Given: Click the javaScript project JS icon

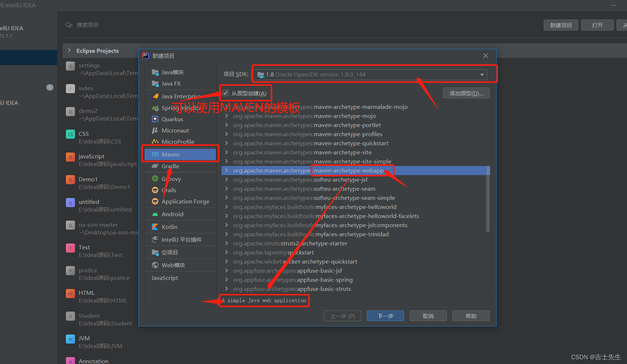Looking at the screenshot, I should (x=70, y=157).
